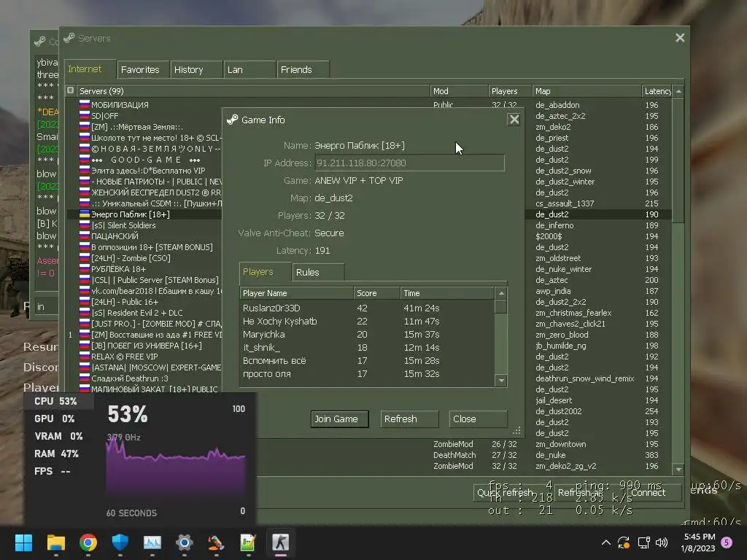This screenshot has height=560, width=747.
Task: Open File Explorer from taskbar
Action: (55, 542)
